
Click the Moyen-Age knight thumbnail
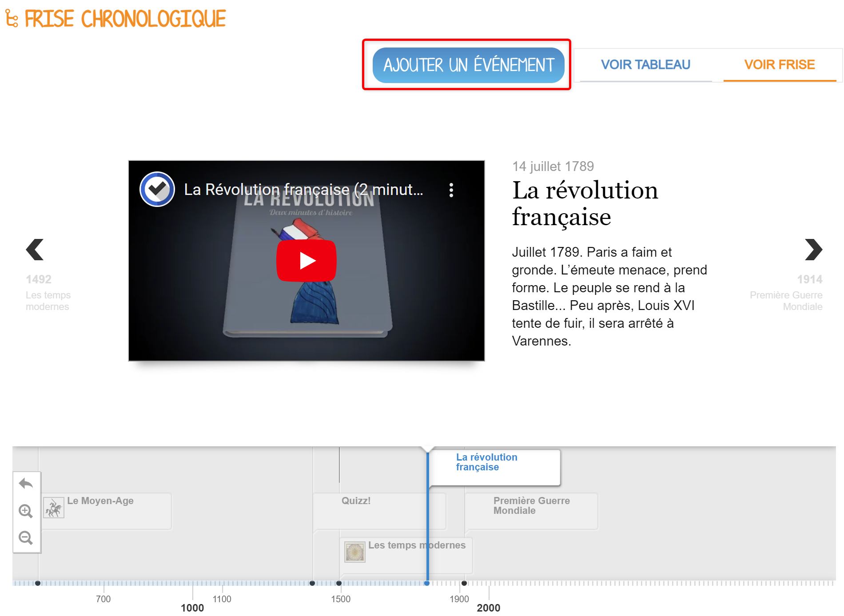54,508
